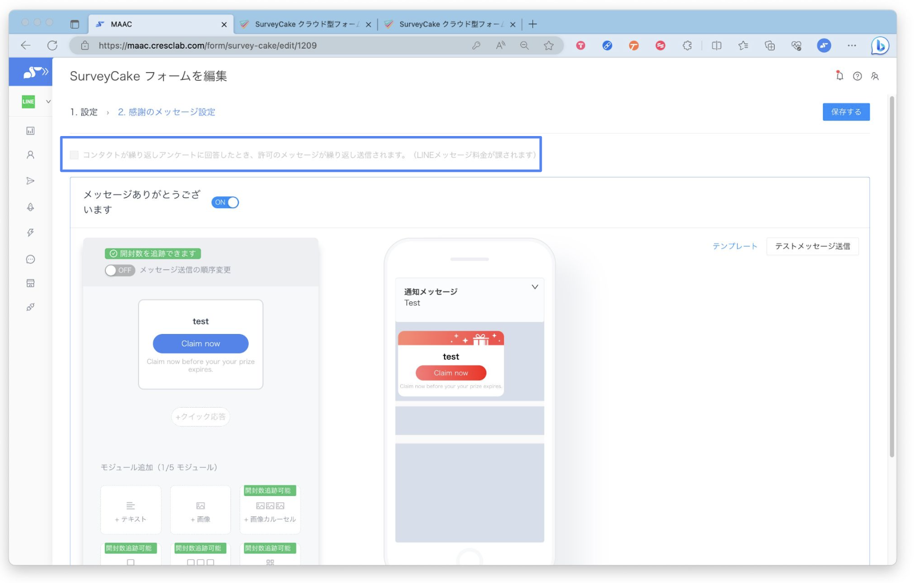Open the browser extensions puzzle icon
The width and height of the screenshot is (924, 583).
point(687,46)
